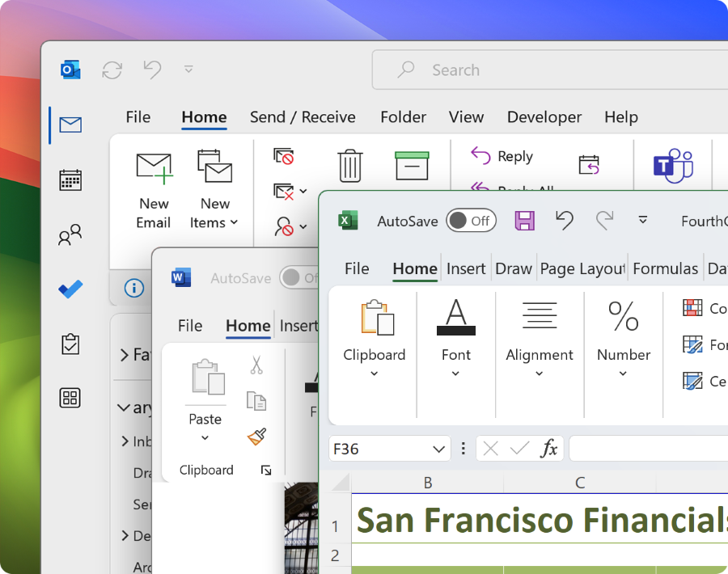Open the Send / Receive tab
This screenshot has height=574, width=728.
pyautogui.click(x=303, y=117)
